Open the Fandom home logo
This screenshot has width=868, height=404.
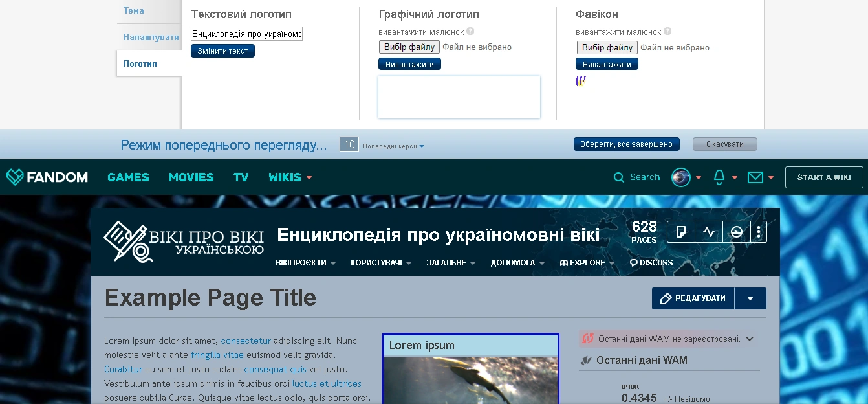47,177
